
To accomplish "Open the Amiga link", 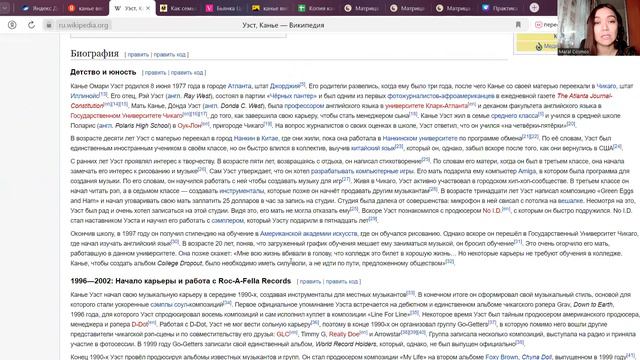I will (x=527, y=171).
